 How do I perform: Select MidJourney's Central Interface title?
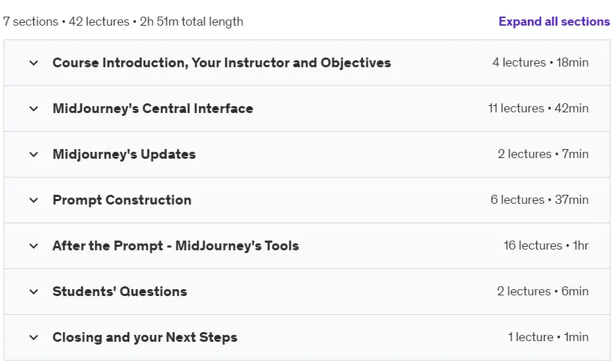click(x=153, y=108)
